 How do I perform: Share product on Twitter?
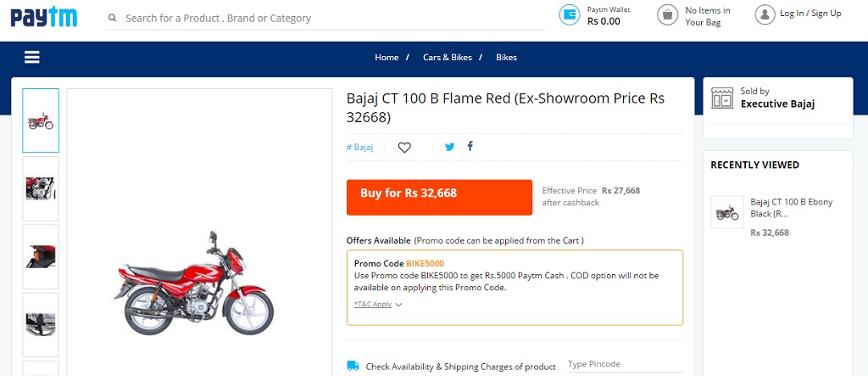click(449, 146)
